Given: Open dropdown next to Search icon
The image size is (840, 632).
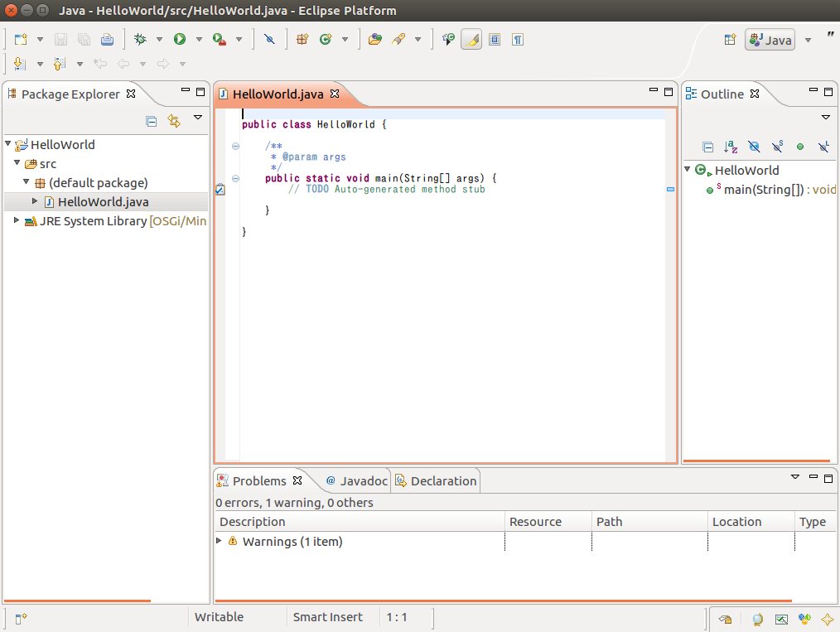Looking at the screenshot, I should click(x=418, y=39).
